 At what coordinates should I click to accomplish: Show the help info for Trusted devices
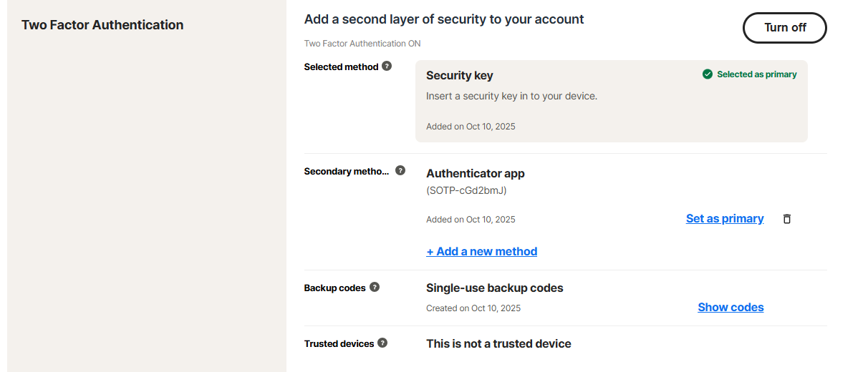click(382, 343)
